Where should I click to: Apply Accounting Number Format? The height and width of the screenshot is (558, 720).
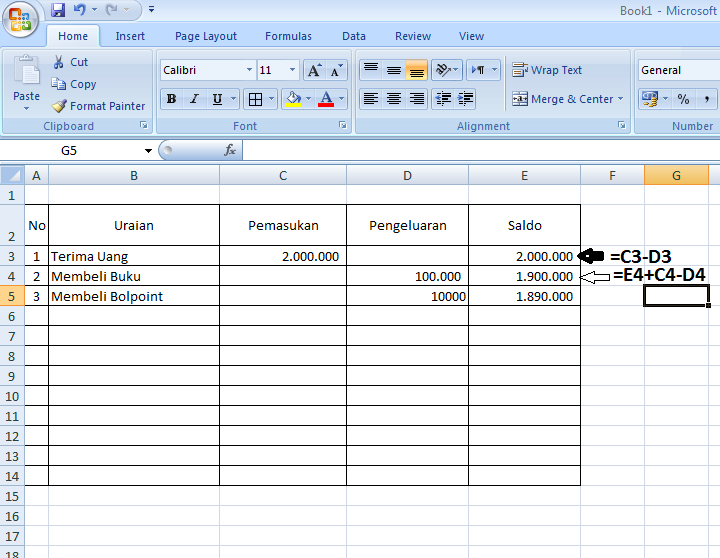(x=649, y=99)
